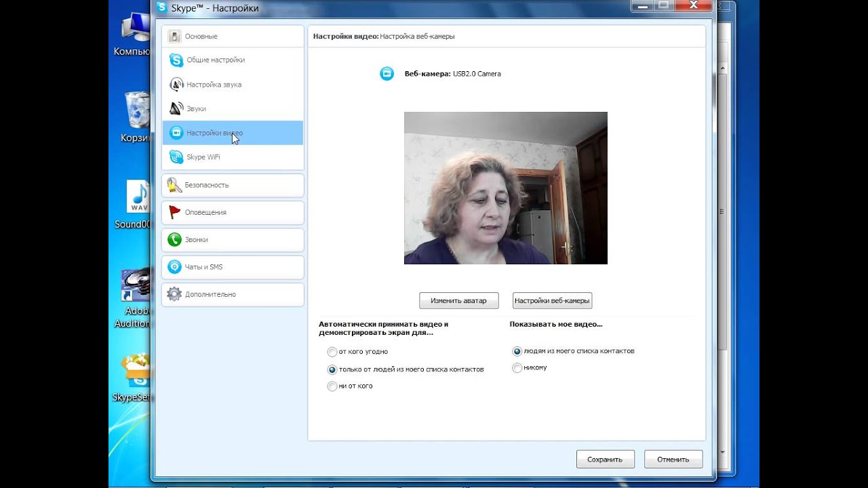Expand the Оповещения section
Image resolution: width=868 pixels, height=488 pixels.
[x=233, y=212]
